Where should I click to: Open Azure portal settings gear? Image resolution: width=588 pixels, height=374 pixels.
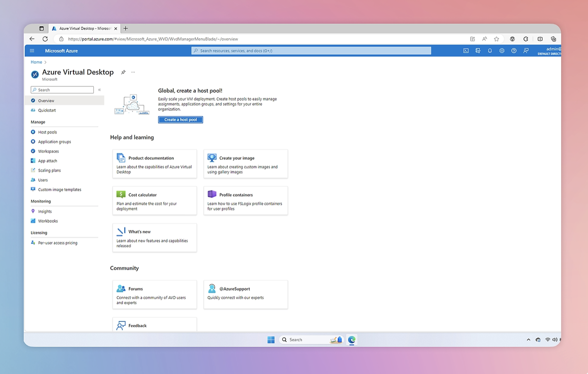pos(502,51)
